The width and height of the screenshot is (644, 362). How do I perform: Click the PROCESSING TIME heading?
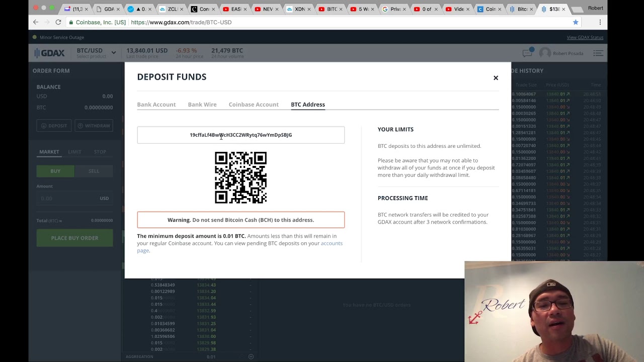pos(403,198)
